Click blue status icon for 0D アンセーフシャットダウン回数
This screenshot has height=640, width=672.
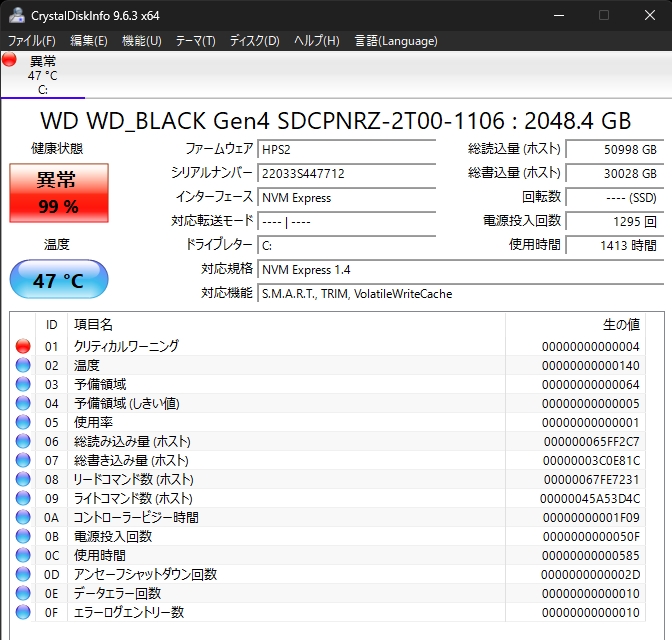pyautogui.click(x=23, y=574)
